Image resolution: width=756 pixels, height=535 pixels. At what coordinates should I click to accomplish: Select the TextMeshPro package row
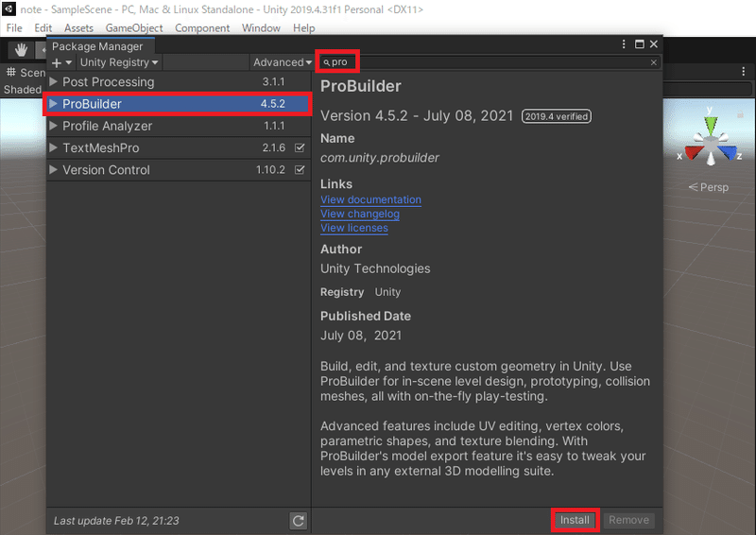[179, 147]
